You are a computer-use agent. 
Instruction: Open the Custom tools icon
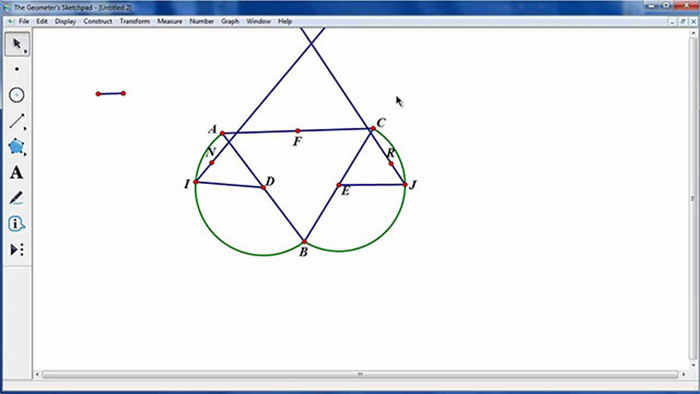[17, 249]
